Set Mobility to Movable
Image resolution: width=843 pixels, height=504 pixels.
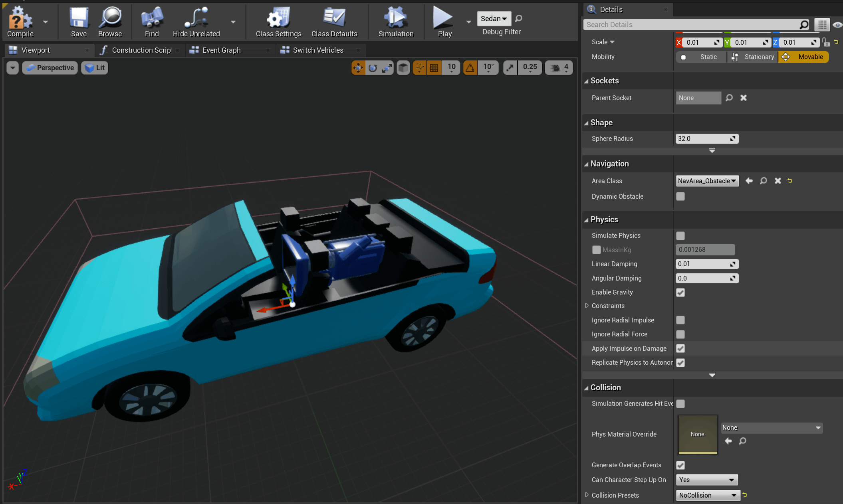[803, 57]
